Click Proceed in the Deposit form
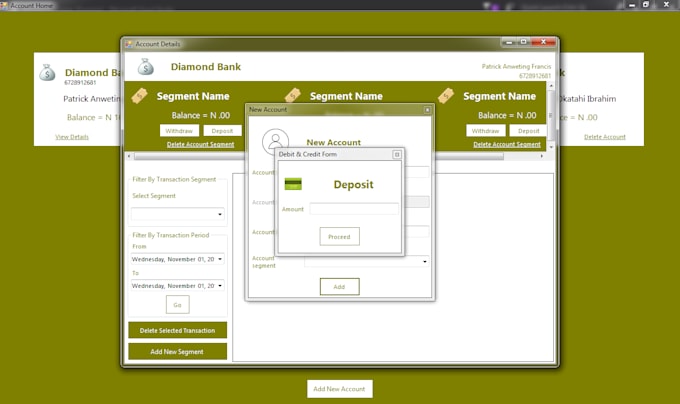This screenshot has width=680, height=404. click(x=340, y=237)
